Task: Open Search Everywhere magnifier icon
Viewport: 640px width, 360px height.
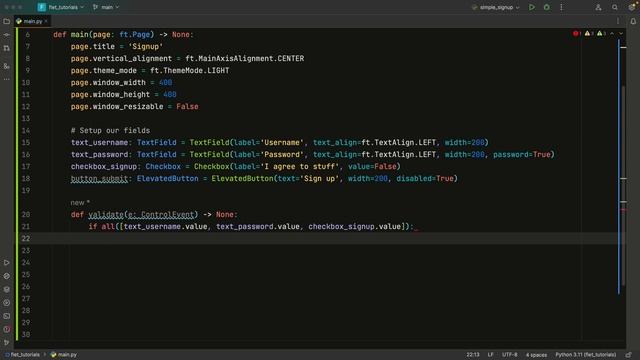Action: [x=615, y=7]
